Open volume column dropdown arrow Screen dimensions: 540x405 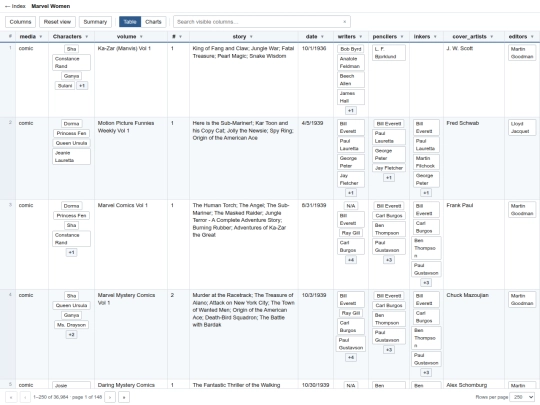(141, 37)
